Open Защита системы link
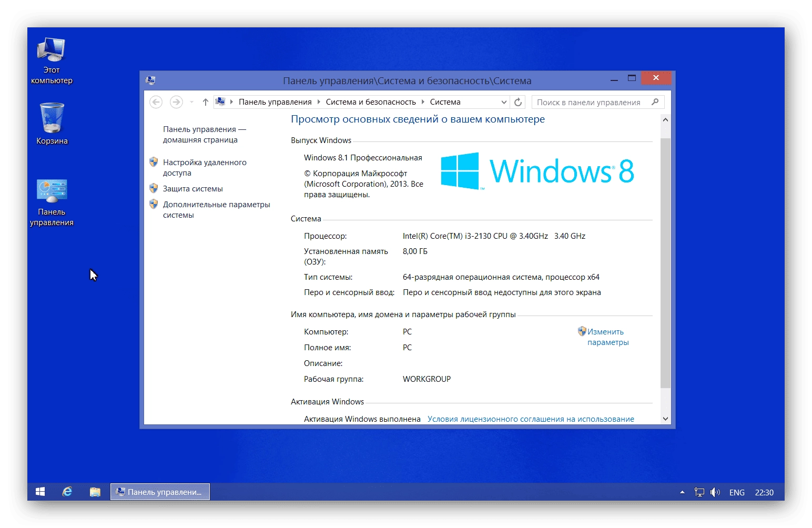The height and width of the screenshot is (528, 812). [192, 189]
